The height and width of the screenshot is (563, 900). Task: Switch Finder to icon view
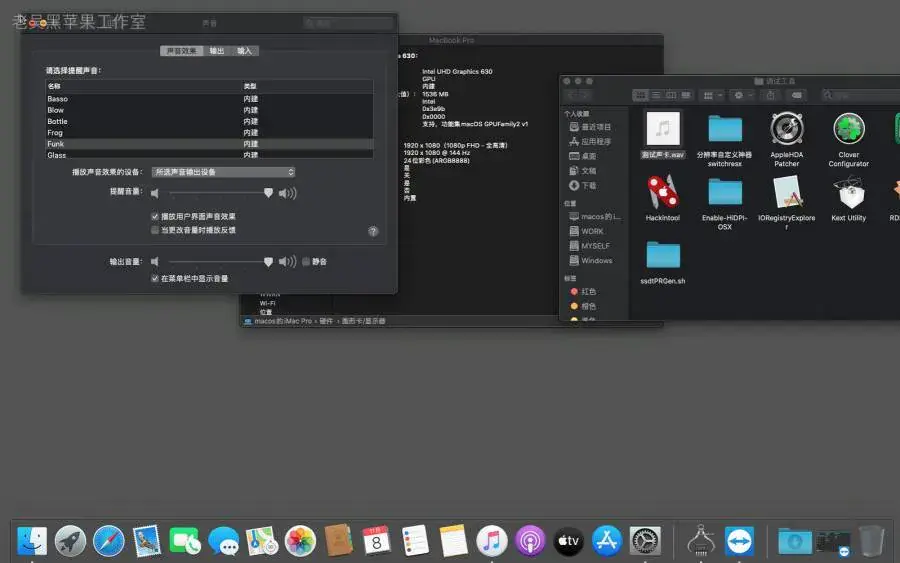tap(641, 95)
